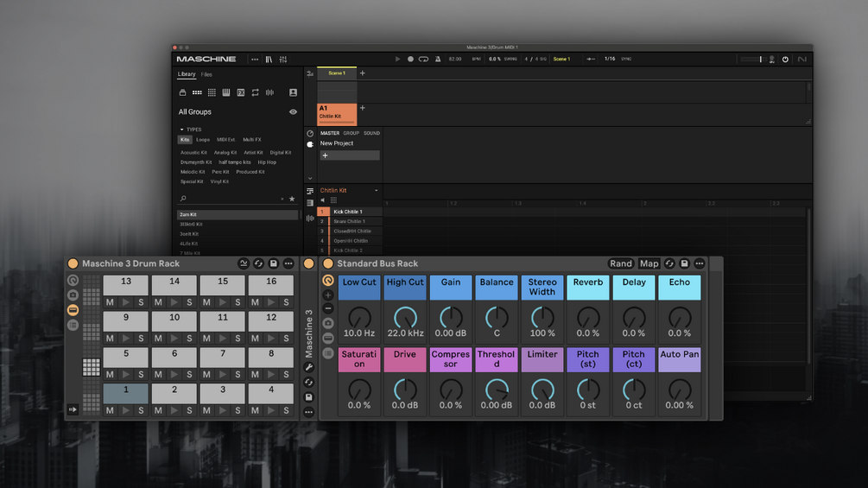The width and height of the screenshot is (868, 488).
Task: Switch to the SOUND tab
Action: coord(371,133)
